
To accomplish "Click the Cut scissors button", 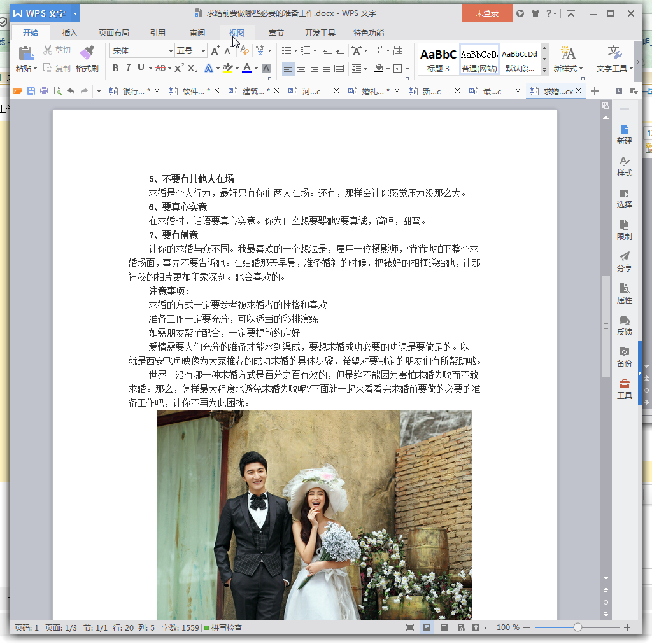I will (x=57, y=50).
